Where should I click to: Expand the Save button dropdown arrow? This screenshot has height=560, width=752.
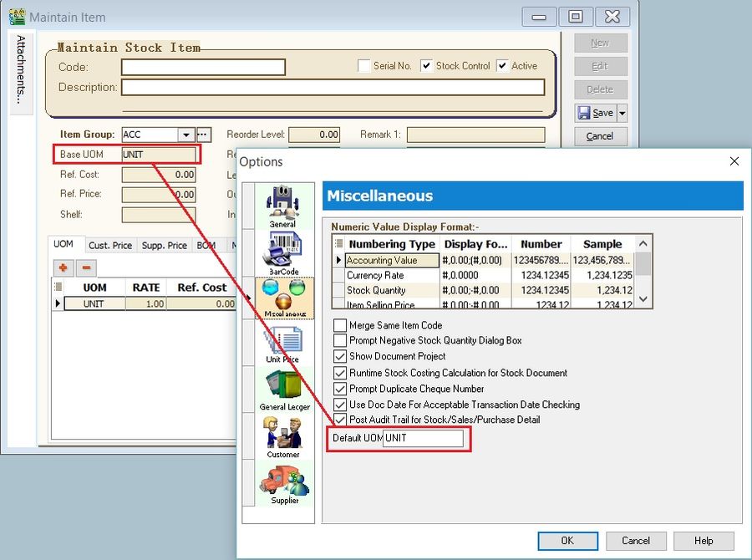click(x=620, y=112)
